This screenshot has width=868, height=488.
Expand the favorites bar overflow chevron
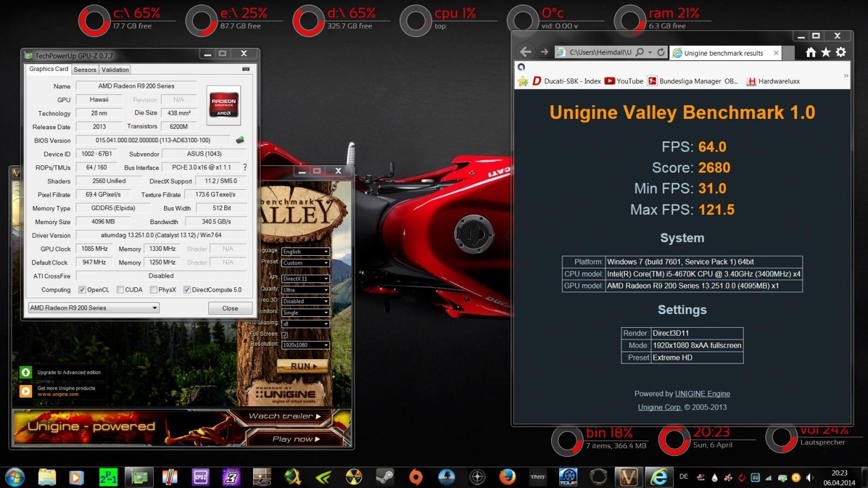tap(846, 76)
